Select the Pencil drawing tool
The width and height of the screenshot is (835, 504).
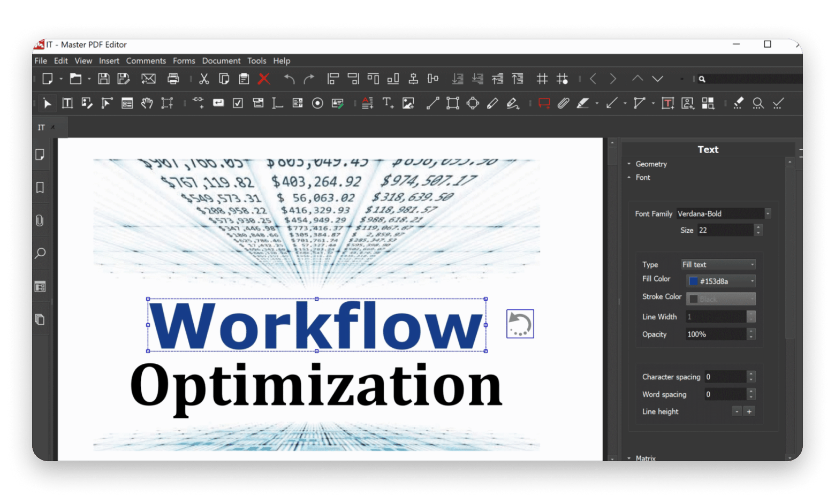click(x=492, y=103)
